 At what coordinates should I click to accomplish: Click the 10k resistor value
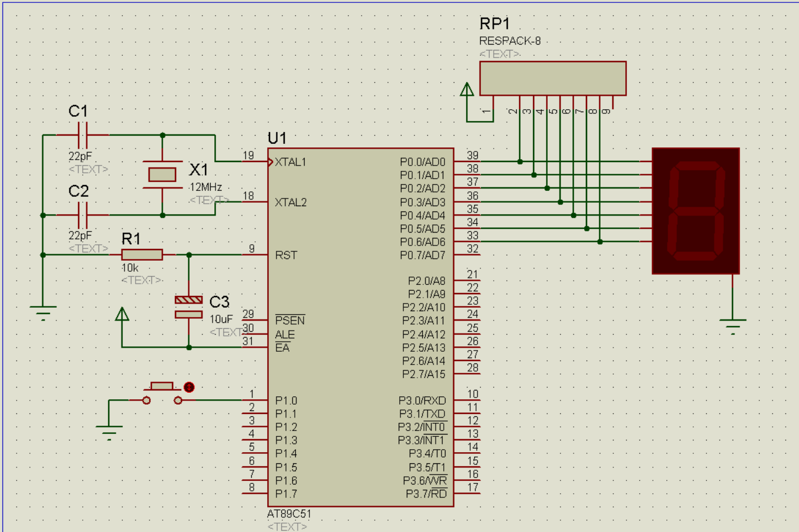(x=130, y=268)
